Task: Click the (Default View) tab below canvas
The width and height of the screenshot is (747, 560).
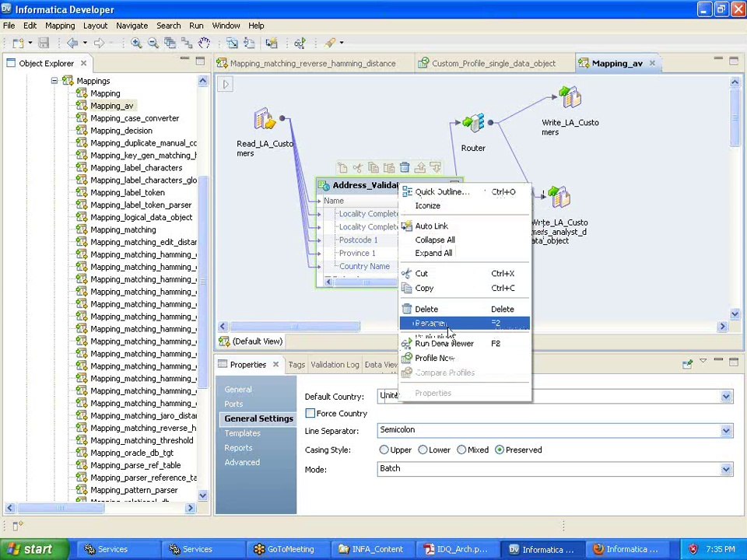Action: 251,341
